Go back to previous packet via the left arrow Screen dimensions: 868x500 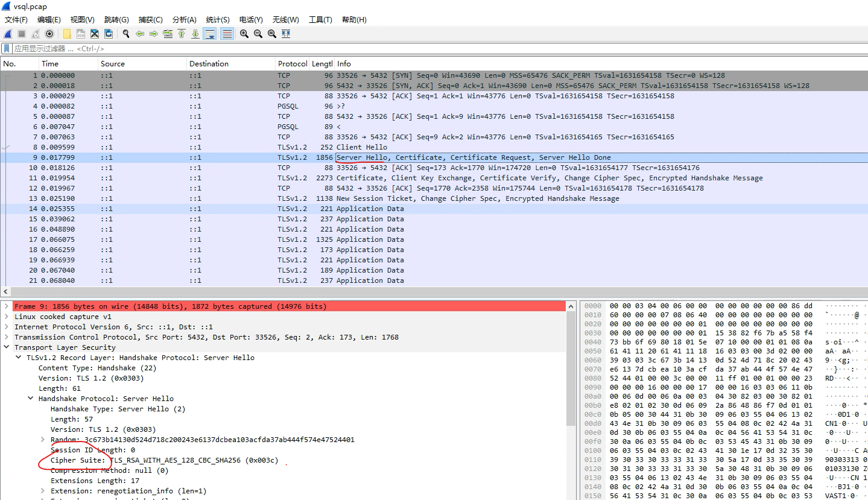[140, 34]
